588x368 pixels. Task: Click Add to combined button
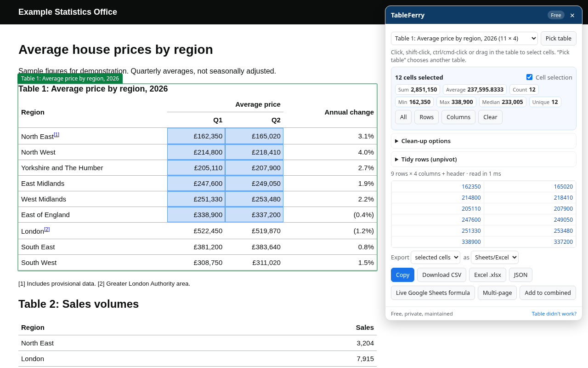tap(548, 293)
